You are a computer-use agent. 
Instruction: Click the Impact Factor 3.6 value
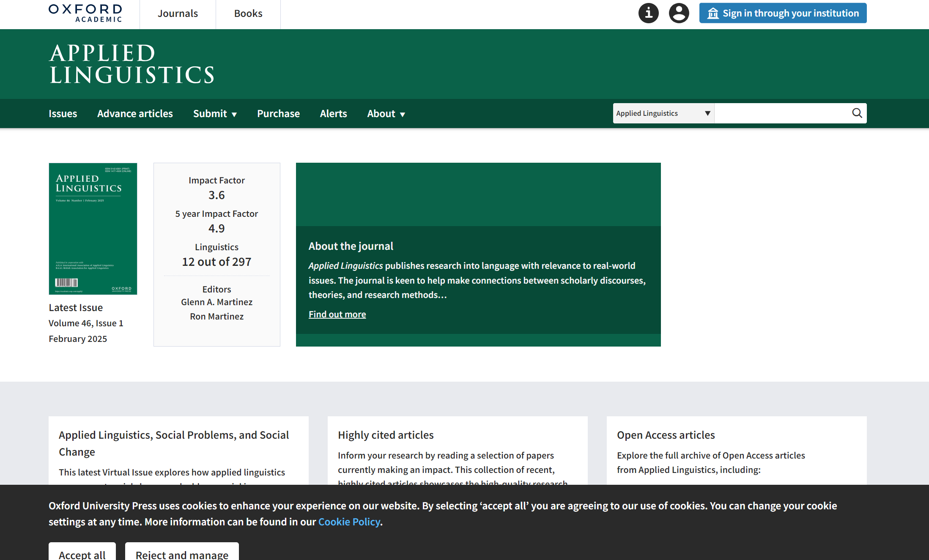[x=216, y=195]
